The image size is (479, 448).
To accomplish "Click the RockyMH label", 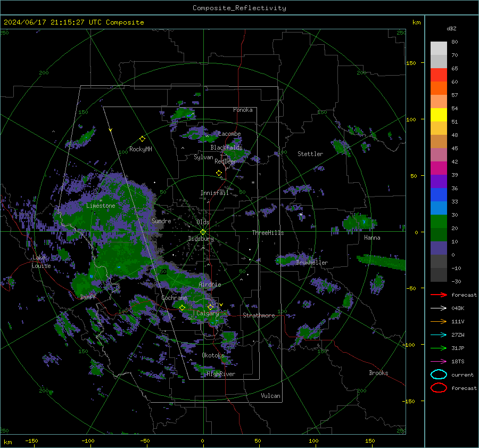I will [x=141, y=149].
